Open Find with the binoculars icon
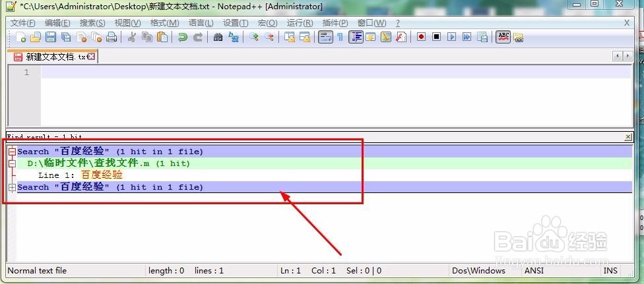This screenshot has width=644, height=284. [x=218, y=38]
